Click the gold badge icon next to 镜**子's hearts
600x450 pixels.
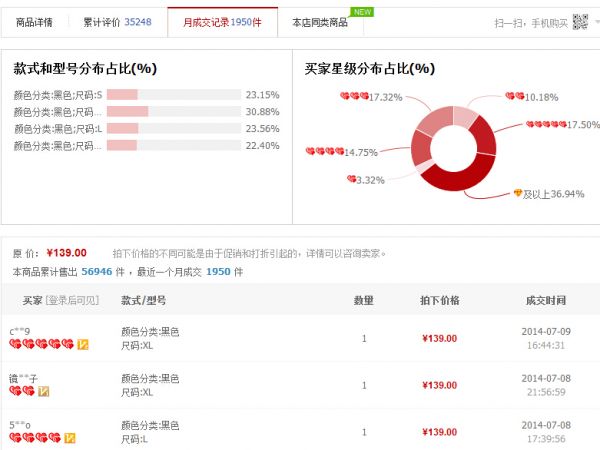point(44,391)
